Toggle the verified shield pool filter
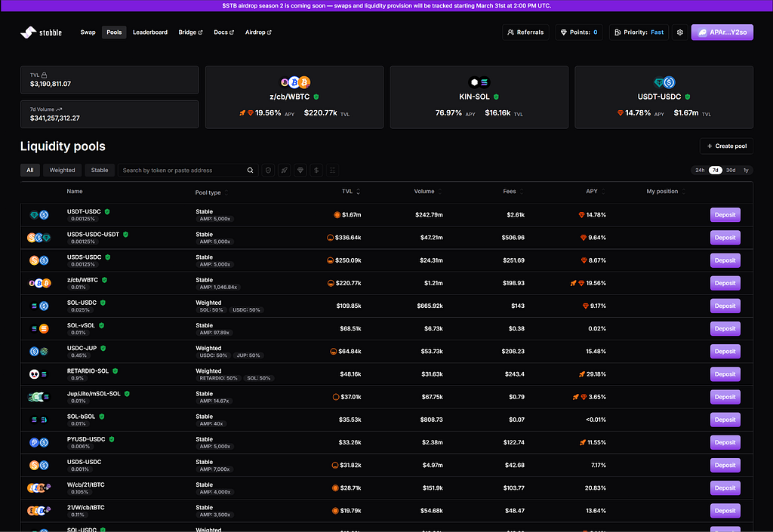Screen dimensions: 773x532 pyautogui.click(x=268, y=171)
